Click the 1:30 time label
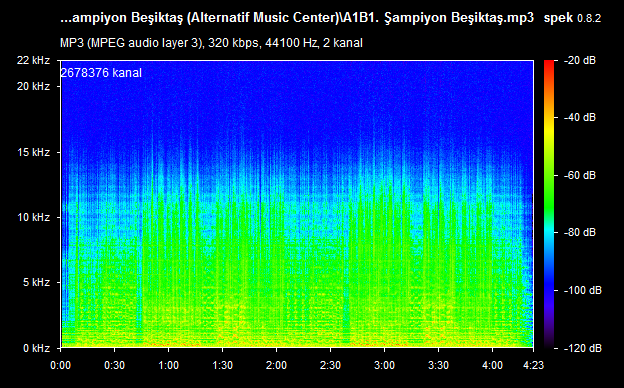This screenshot has height=388, width=624. 222,365
